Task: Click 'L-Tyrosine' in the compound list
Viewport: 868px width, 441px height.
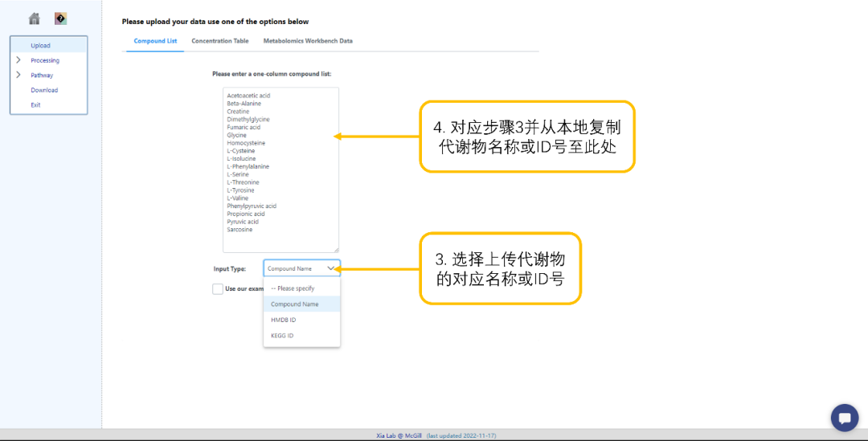Action: pyautogui.click(x=241, y=190)
